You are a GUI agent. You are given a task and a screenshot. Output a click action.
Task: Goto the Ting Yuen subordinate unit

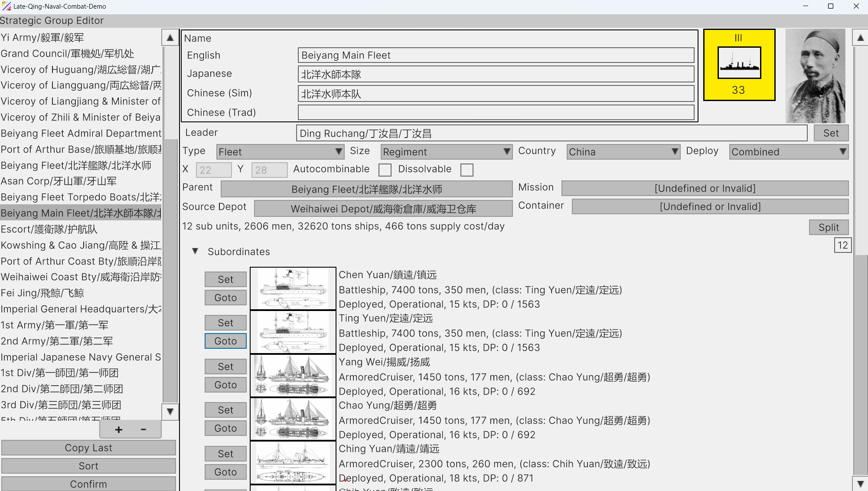[x=225, y=341]
